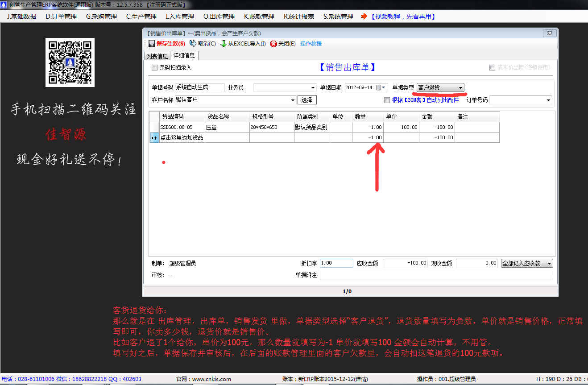
Task: Open the Outbound Management (O.出库管理) menu
Action: click(x=219, y=17)
